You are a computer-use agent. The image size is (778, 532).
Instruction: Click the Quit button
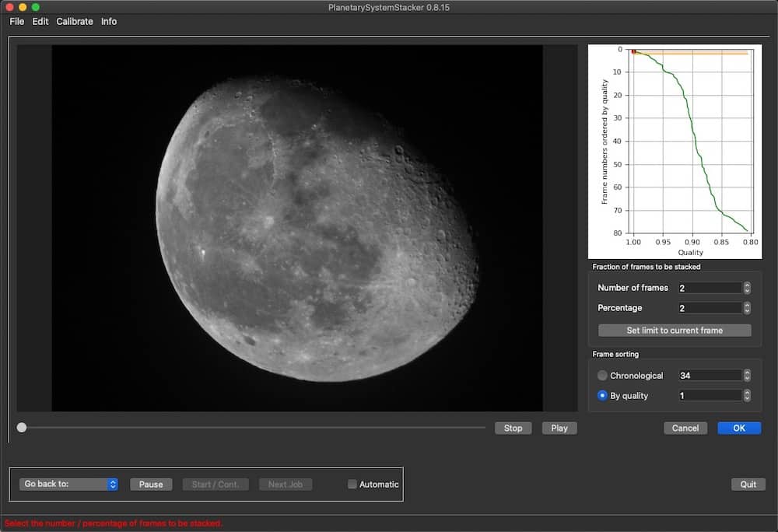coord(748,485)
